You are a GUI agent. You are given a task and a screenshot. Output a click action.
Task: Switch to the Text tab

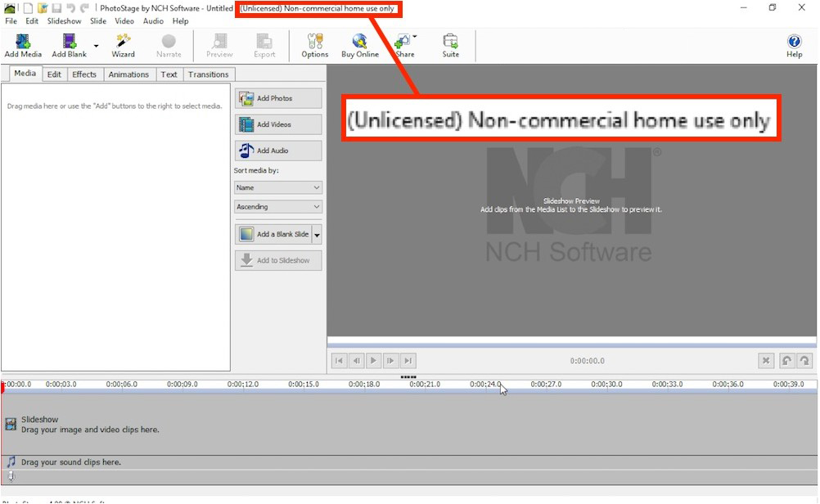click(x=169, y=74)
